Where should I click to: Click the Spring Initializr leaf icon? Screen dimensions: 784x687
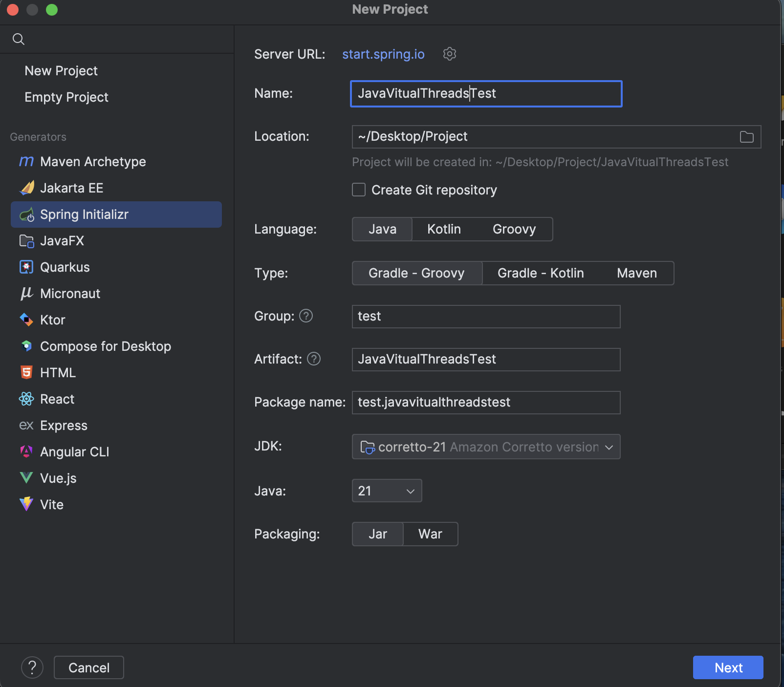click(x=26, y=214)
